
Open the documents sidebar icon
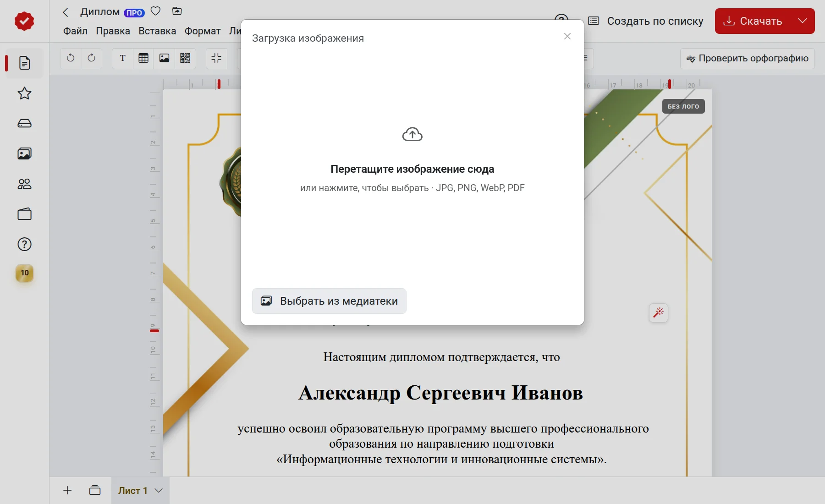pos(25,63)
